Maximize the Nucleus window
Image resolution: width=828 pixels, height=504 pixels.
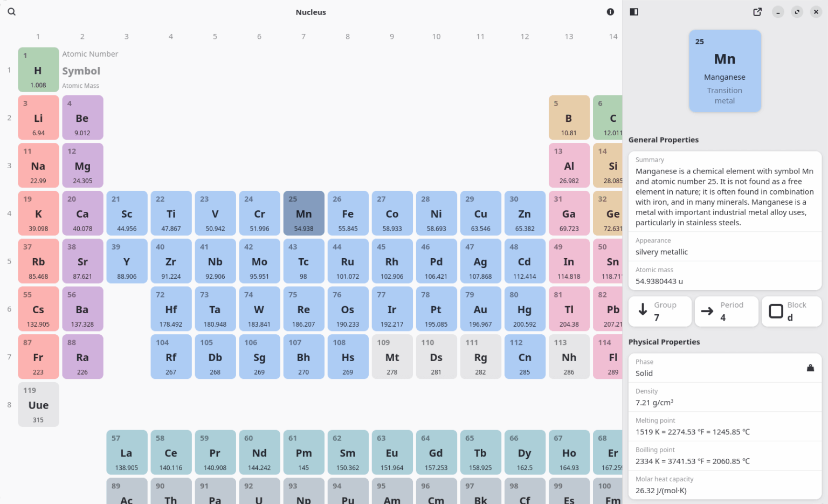pos(797,11)
